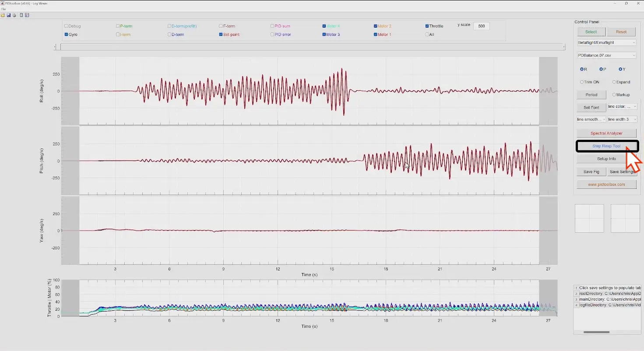
Task: Open a file with the folder toolbar icon
Action: pos(3,15)
